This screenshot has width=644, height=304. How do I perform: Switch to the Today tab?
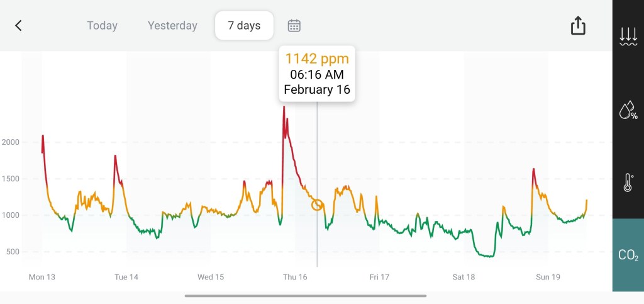pyautogui.click(x=103, y=26)
